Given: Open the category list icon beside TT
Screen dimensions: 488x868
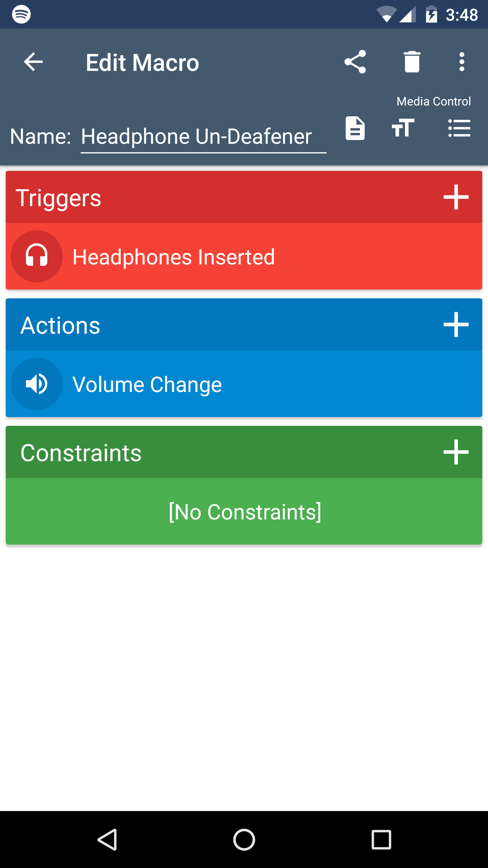Looking at the screenshot, I should (x=460, y=129).
